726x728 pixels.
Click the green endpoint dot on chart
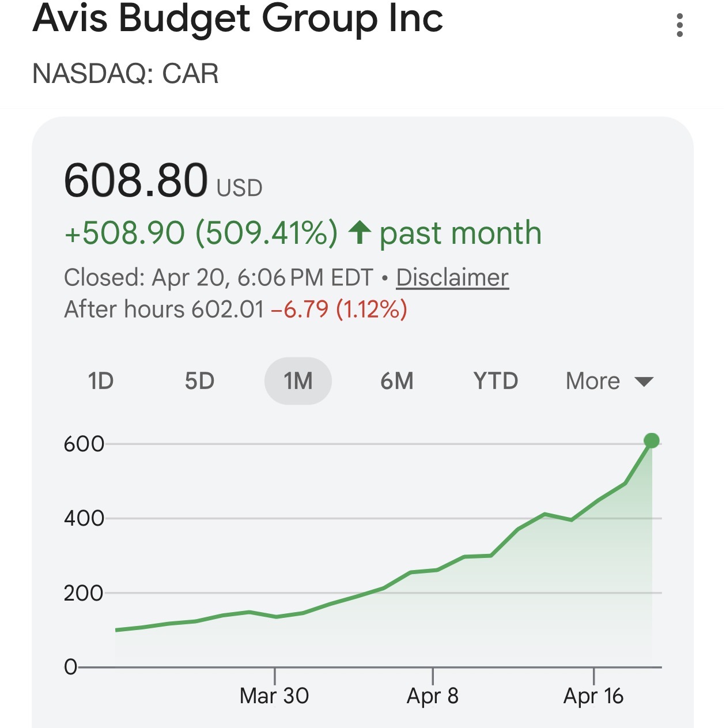tap(652, 441)
